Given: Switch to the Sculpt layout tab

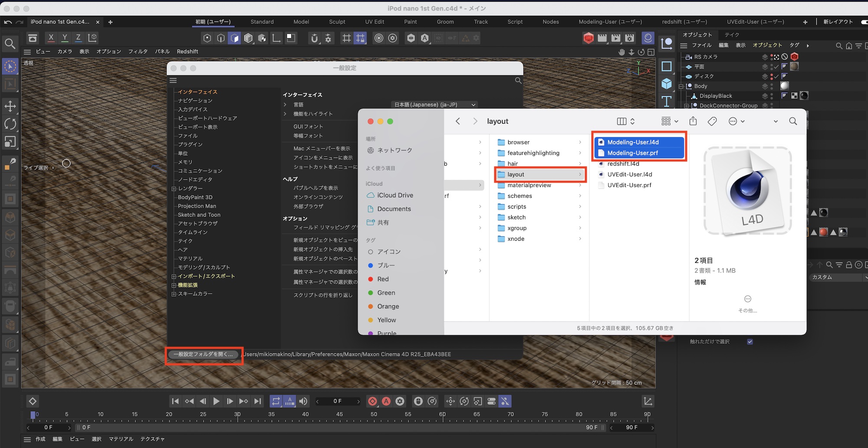Looking at the screenshot, I should click(337, 22).
